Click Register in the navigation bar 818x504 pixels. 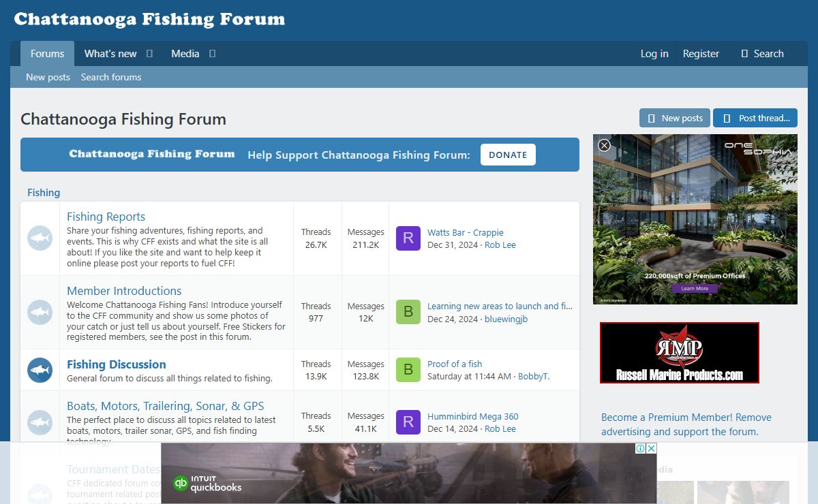(x=701, y=54)
